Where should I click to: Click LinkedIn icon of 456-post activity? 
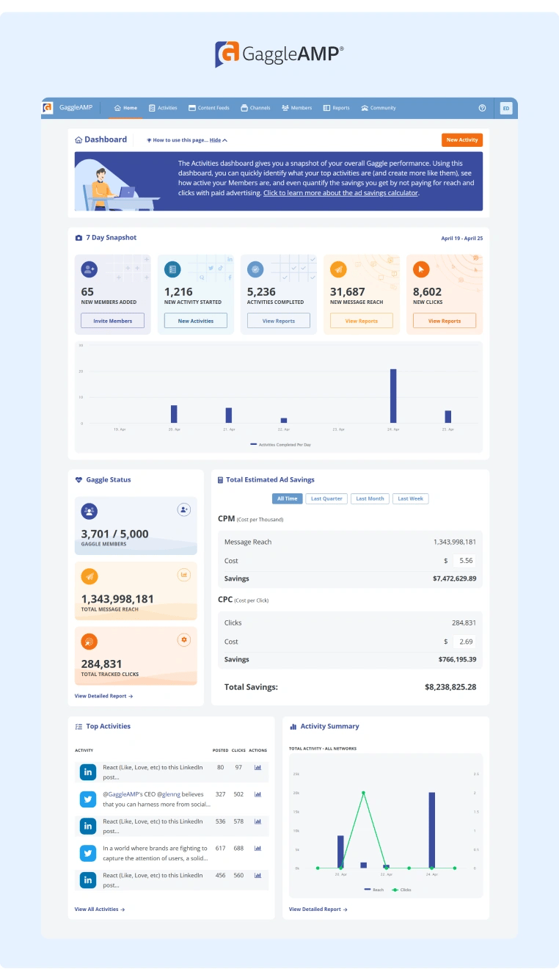(88, 880)
